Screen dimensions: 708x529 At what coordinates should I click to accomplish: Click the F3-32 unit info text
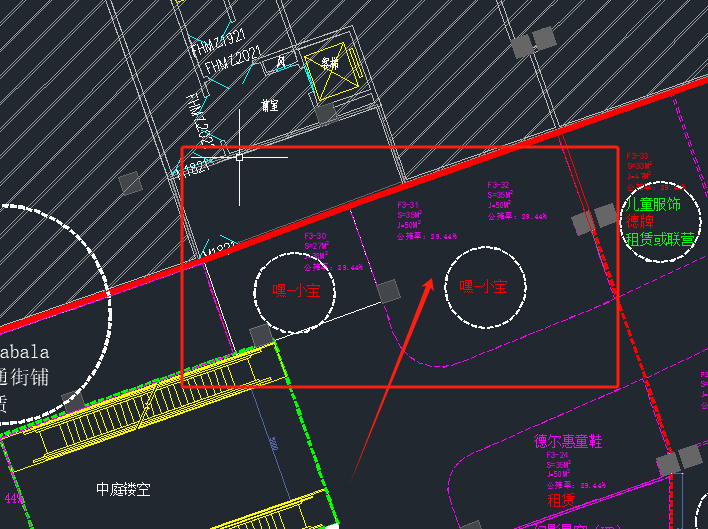[x=517, y=200]
